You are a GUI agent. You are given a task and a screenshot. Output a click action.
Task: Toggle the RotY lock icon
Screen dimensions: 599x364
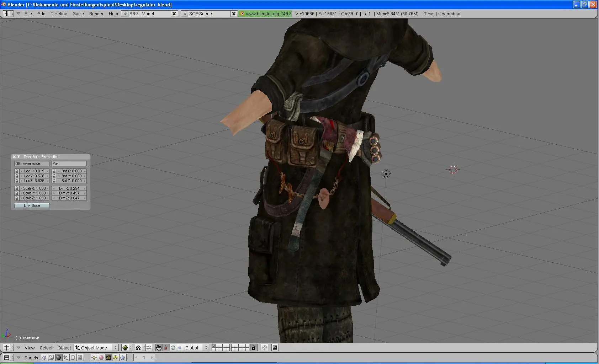point(54,176)
